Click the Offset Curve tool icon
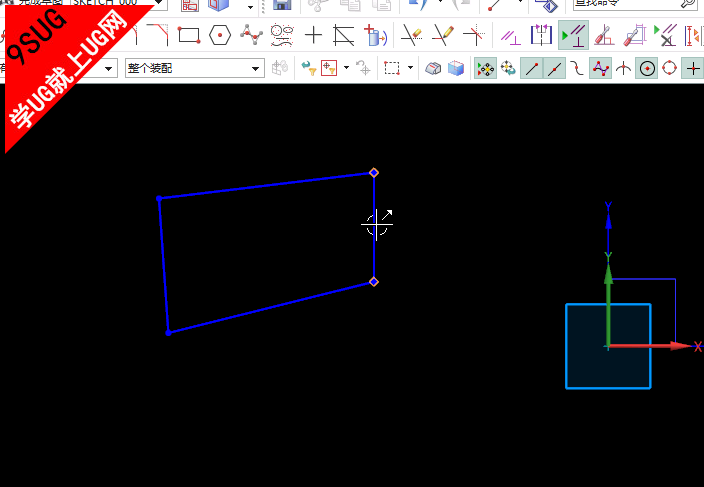704x487 pixels. pyautogui.click(x=343, y=35)
